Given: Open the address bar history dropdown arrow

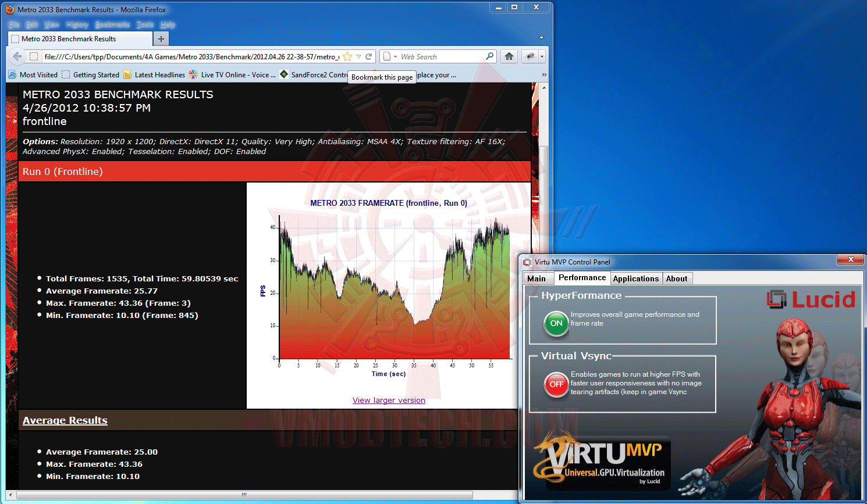Looking at the screenshot, I should (359, 56).
